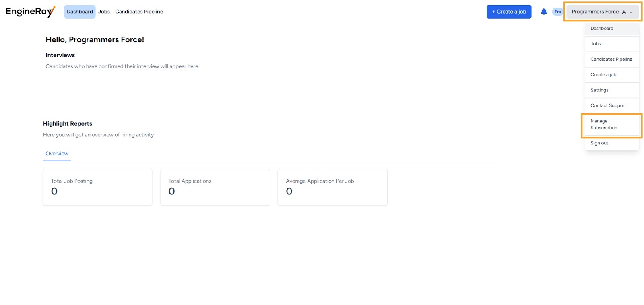Open Candidates Pipeline in the top navigation
This screenshot has height=305, width=644.
click(139, 12)
